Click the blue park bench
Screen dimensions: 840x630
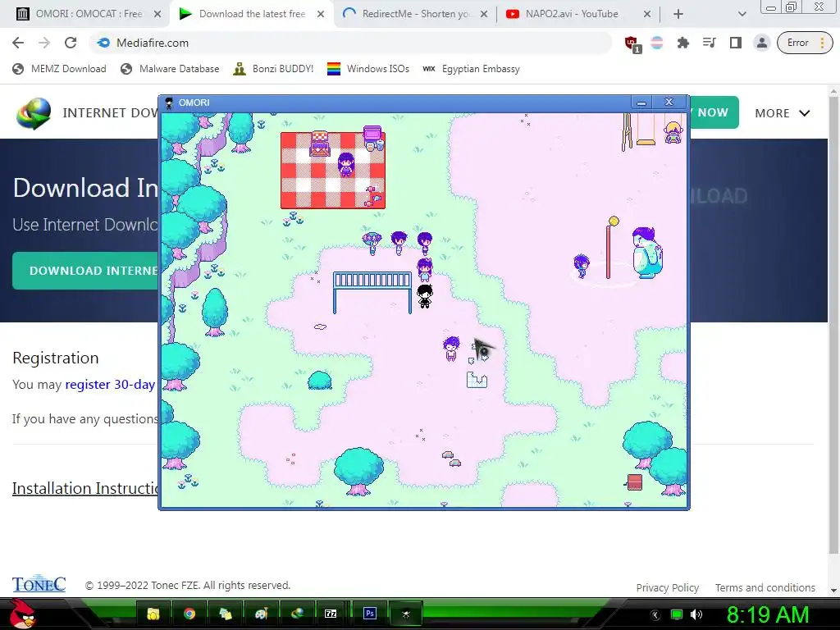pos(372,292)
